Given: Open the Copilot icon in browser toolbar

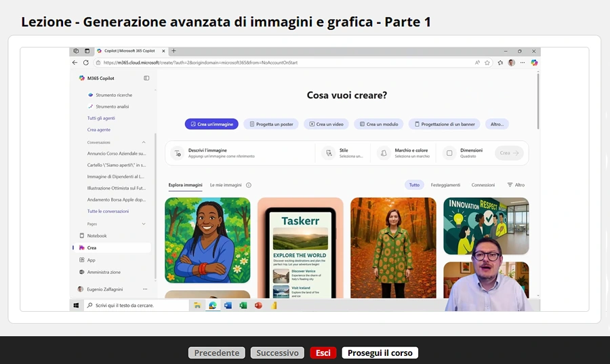Looking at the screenshot, I should [534, 62].
